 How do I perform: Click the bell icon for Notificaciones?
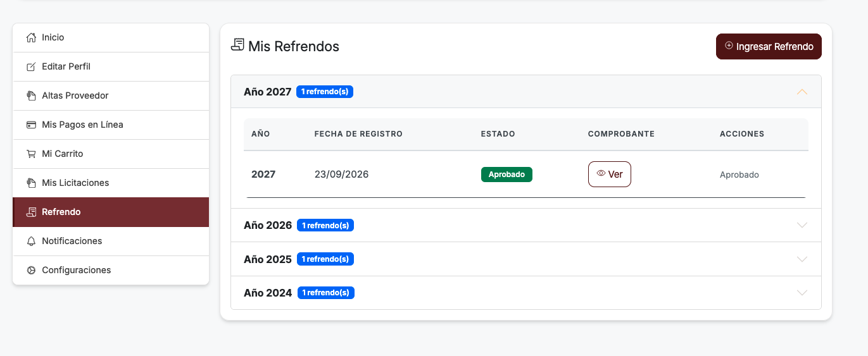coord(31,242)
